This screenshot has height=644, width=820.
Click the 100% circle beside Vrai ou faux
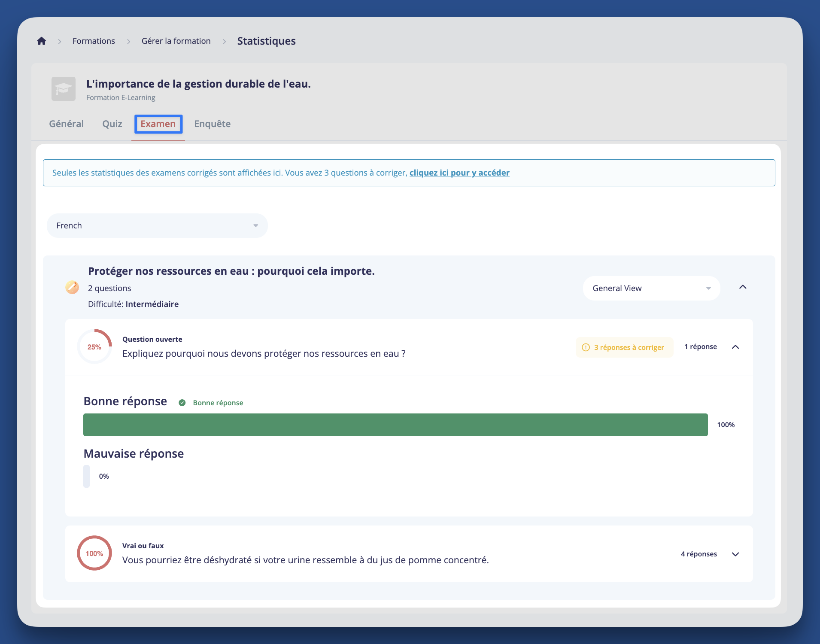tap(94, 553)
